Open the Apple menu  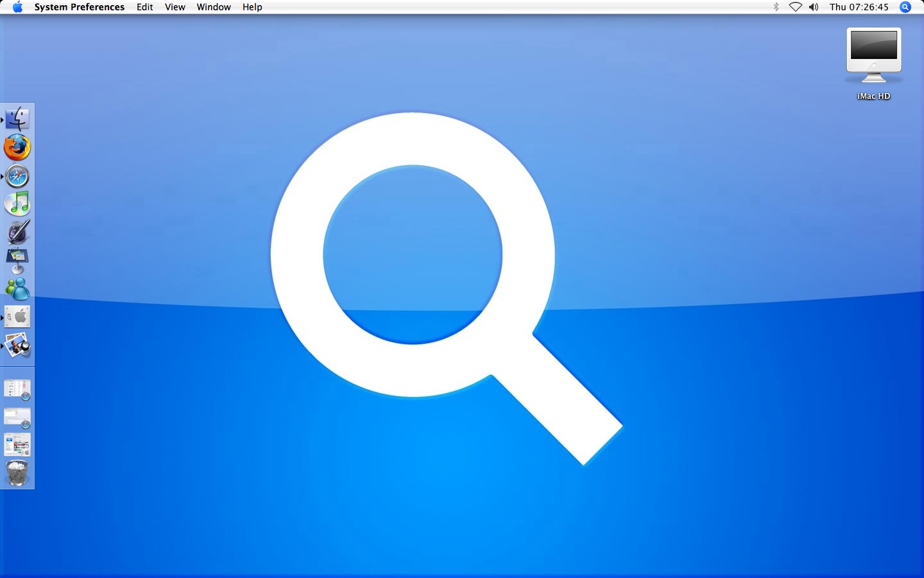(17, 7)
